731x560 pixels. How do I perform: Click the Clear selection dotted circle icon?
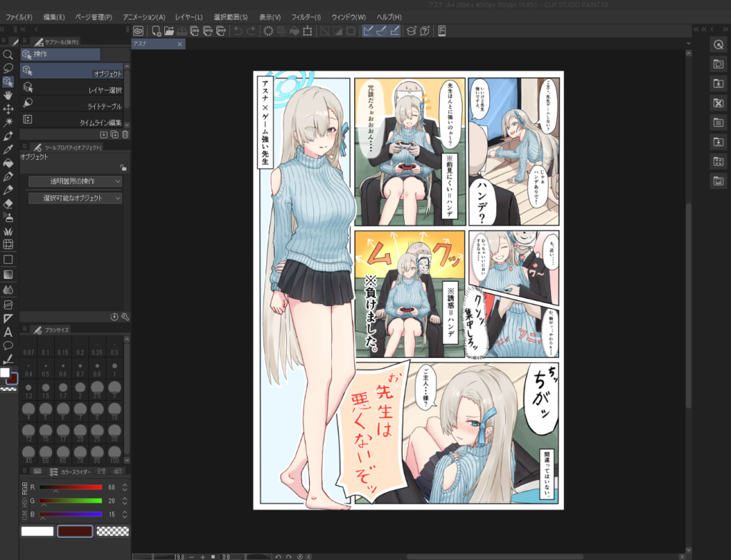click(268, 31)
